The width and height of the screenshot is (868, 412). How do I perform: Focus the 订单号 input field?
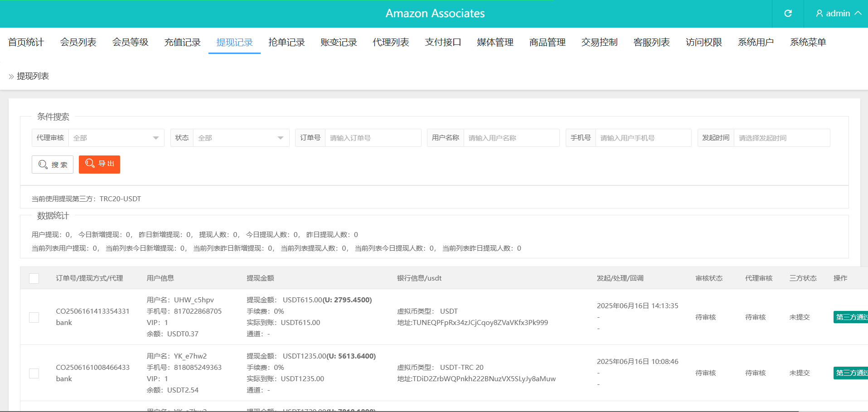click(373, 138)
